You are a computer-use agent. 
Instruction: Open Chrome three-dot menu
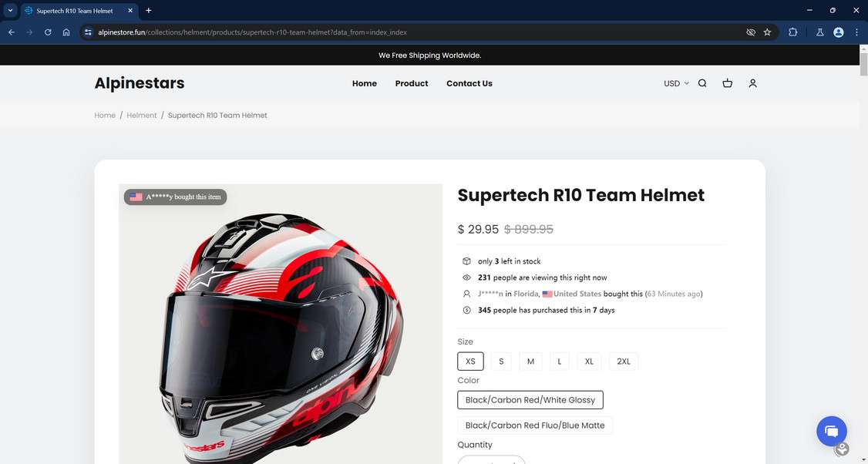tap(856, 32)
